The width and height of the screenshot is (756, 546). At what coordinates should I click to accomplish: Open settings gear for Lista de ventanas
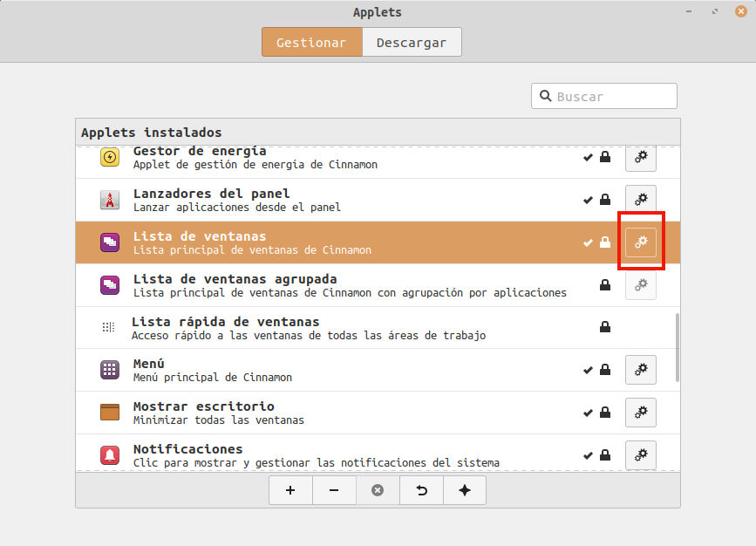(x=640, y=242)
